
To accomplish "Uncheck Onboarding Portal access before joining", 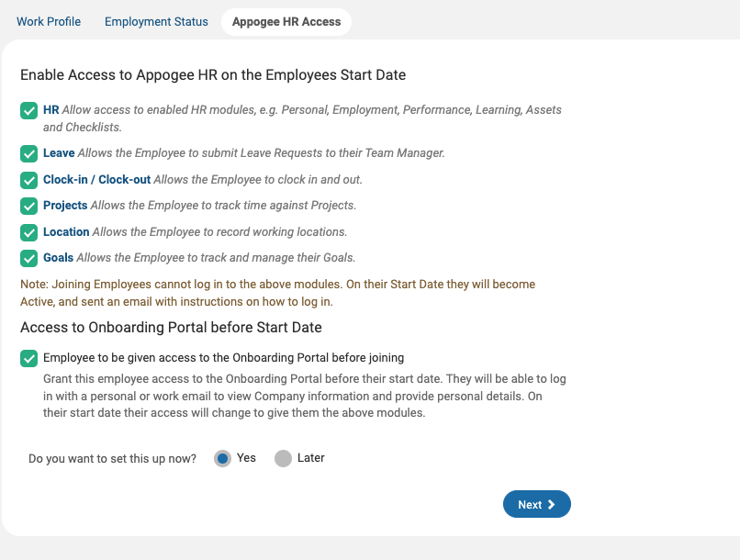I will (28, 358).
